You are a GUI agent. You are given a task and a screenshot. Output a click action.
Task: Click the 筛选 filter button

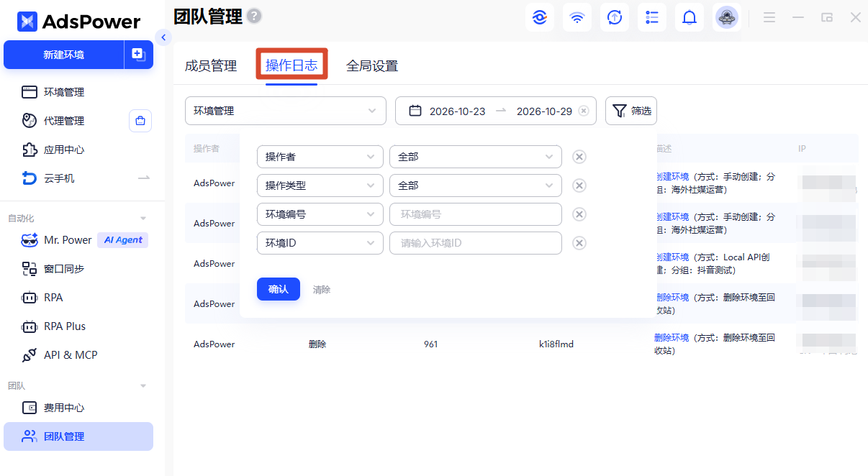(x=631, y=111)
